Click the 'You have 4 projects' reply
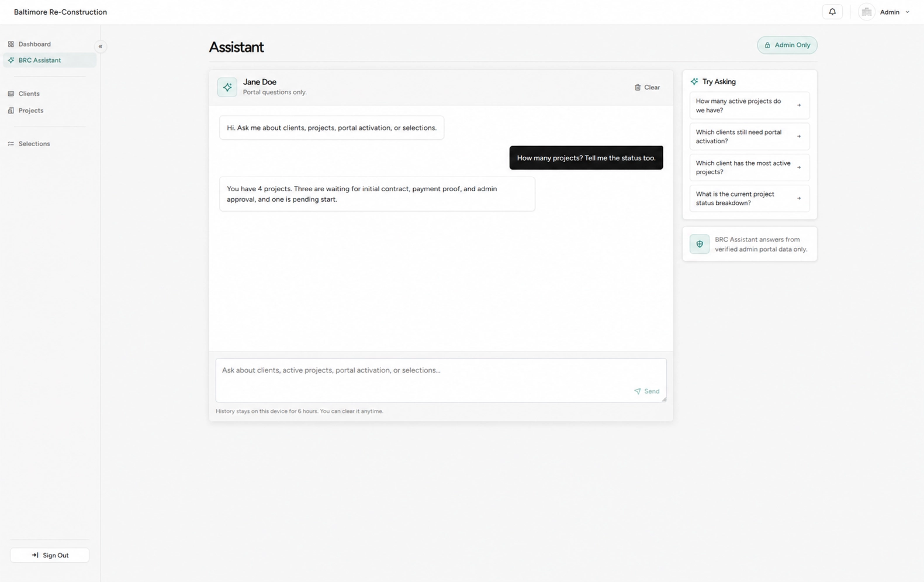The height and width of the screenshot is (582, 924). (x=377, y=194)
